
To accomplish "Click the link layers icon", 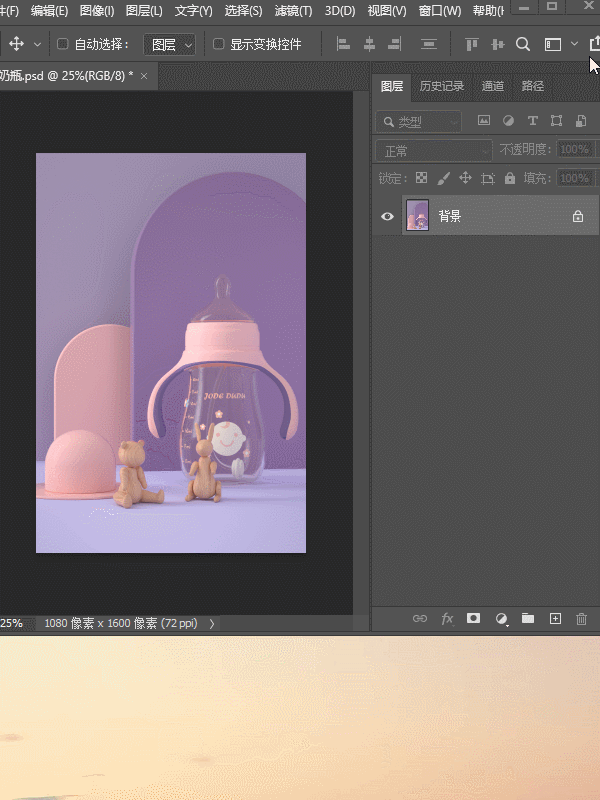I will (x=420, y=618).
